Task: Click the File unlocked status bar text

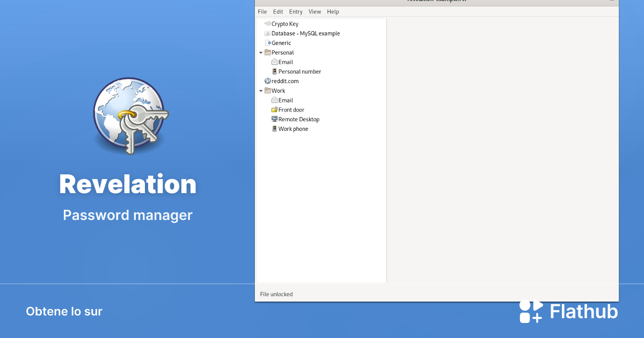Action: [x=276, y=294]
